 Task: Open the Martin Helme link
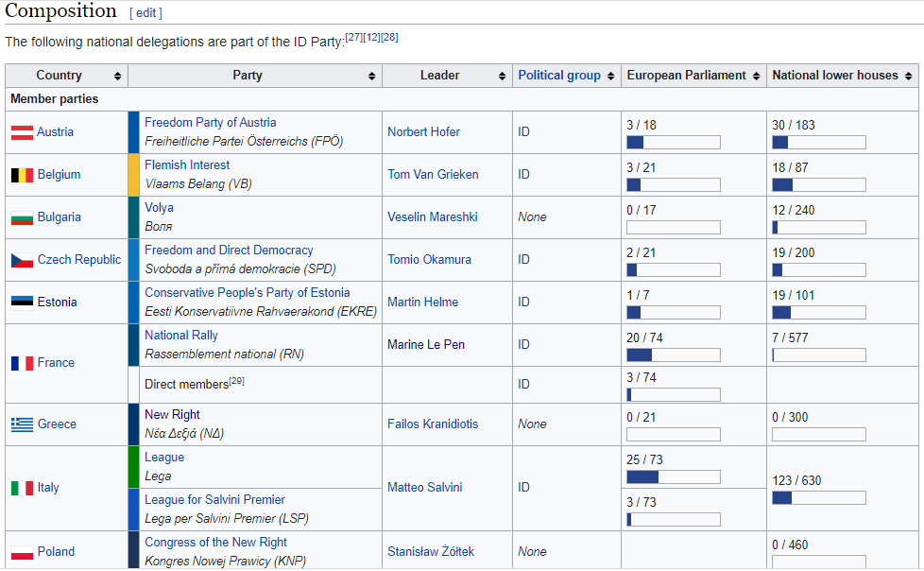click(422, 302)
